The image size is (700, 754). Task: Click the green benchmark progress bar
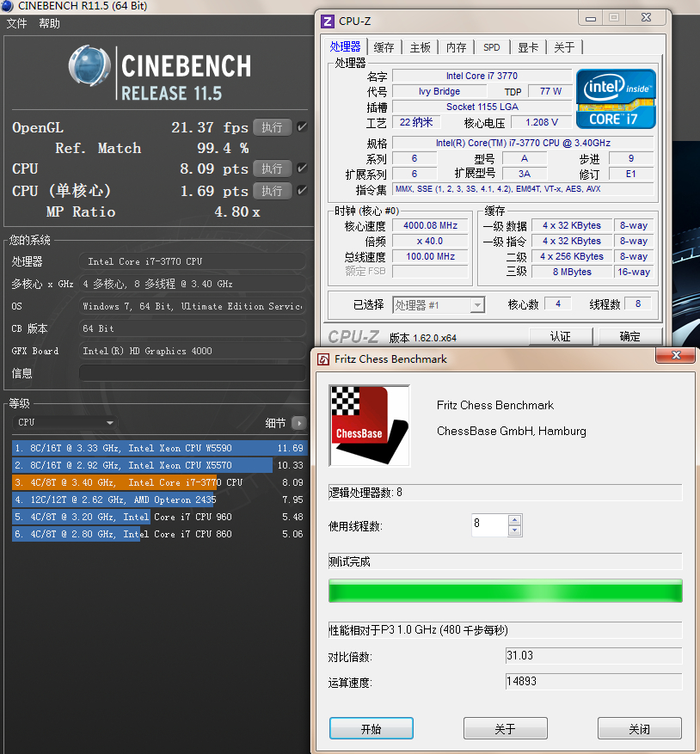tap(505, 591)
